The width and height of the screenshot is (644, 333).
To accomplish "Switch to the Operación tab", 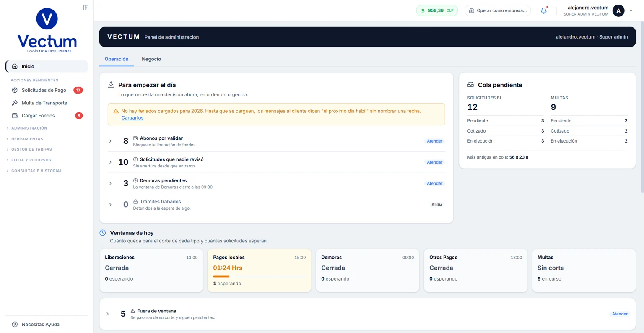I will [117, 59].
